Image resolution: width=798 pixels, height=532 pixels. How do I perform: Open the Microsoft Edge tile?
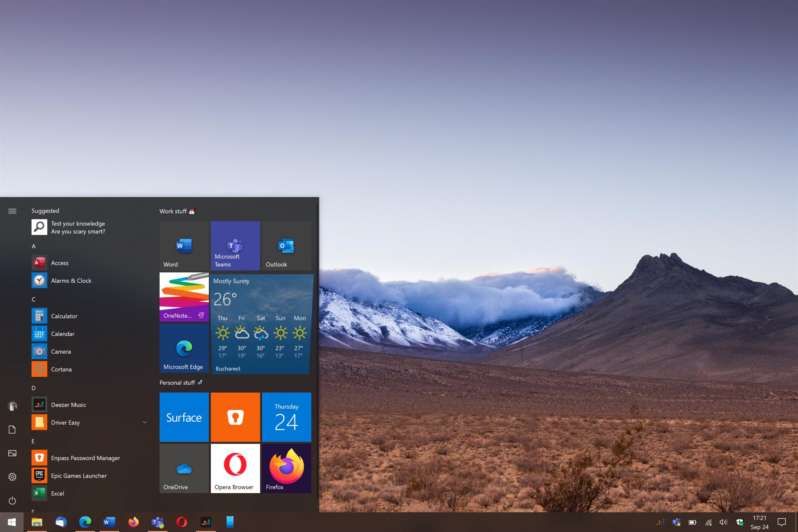click(x=184, y=348)
